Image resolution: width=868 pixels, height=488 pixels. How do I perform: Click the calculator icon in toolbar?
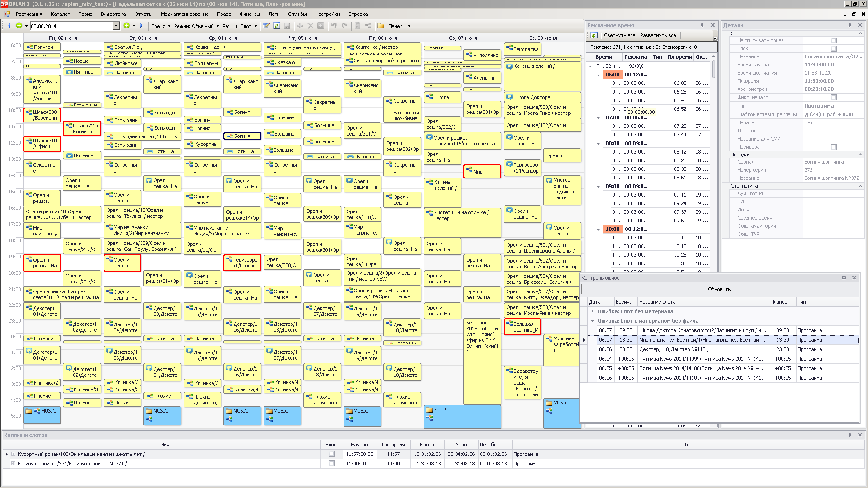point(358,26)
